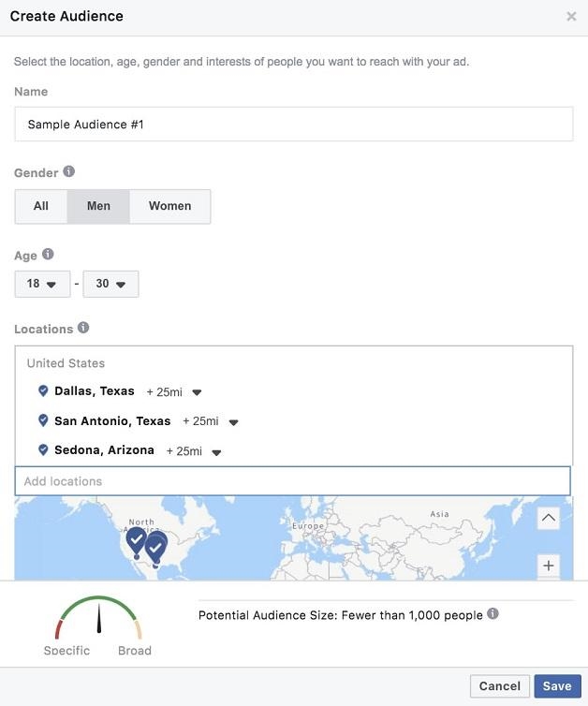
Task: Click the Save button
Action: click(556, 686)
